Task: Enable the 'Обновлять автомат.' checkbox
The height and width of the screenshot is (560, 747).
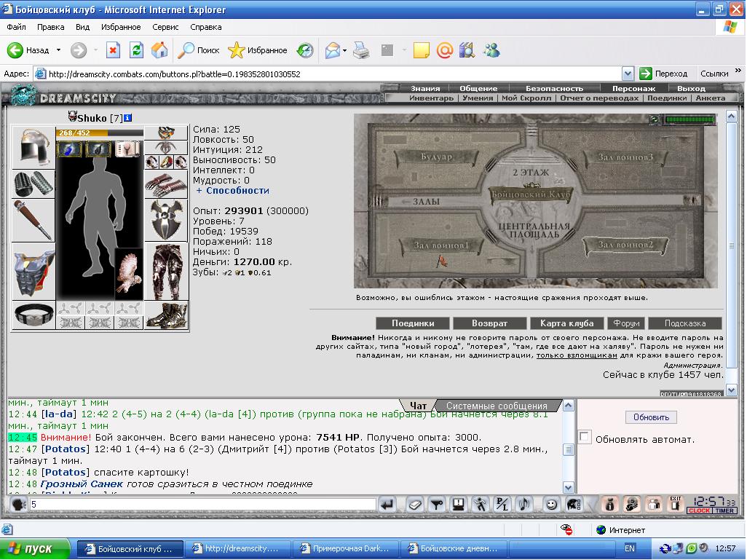Action: pos(585,436)
